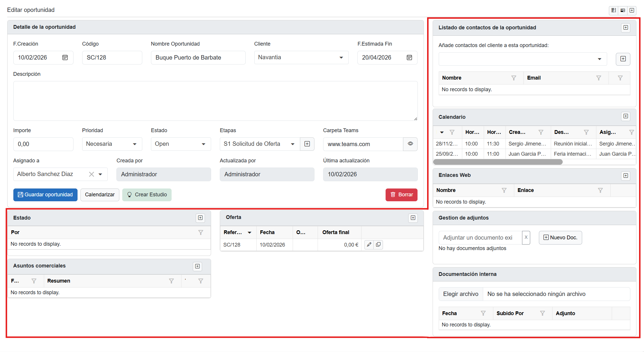Clear the assigned user Alberto Sanchez Diaz
The width and height of the screenshot is (644, 352).
91,174
